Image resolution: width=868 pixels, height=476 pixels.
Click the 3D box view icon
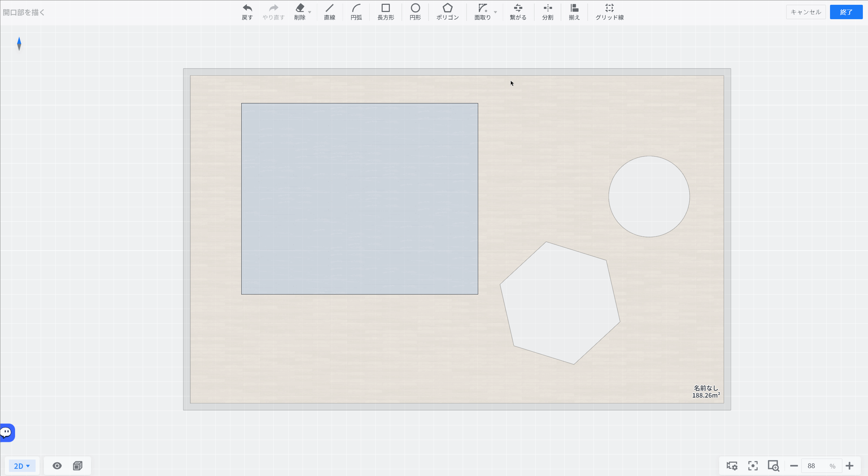click(x=78, y=466)
